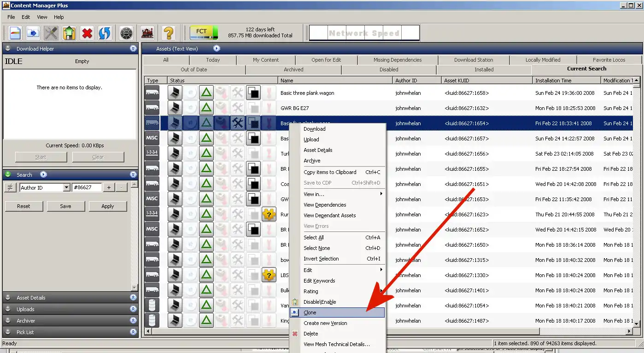Click the blue circular arrows refresh icon
Viewport: 644px width, 353px height.
105,33
